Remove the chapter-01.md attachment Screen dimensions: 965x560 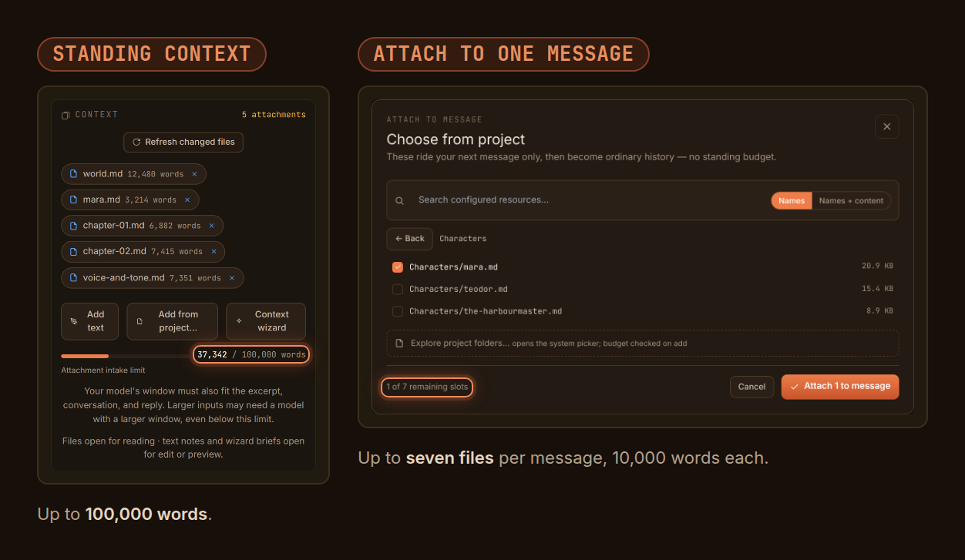click(x=212, y=226)
